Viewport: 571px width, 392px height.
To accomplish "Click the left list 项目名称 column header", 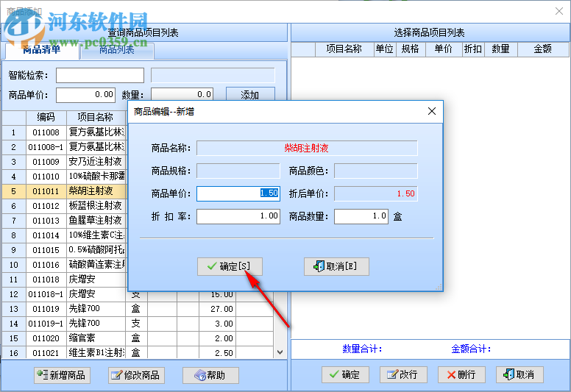I will click(96, 117).
